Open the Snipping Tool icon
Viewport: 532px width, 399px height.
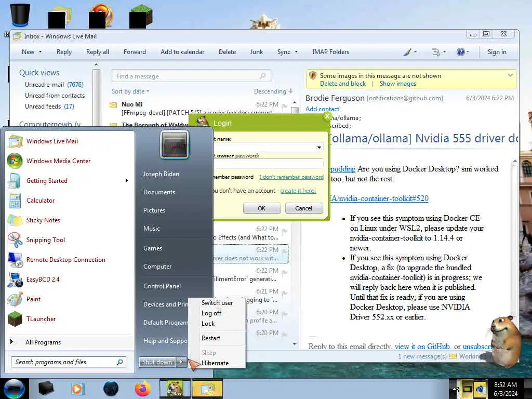point(15,240)
